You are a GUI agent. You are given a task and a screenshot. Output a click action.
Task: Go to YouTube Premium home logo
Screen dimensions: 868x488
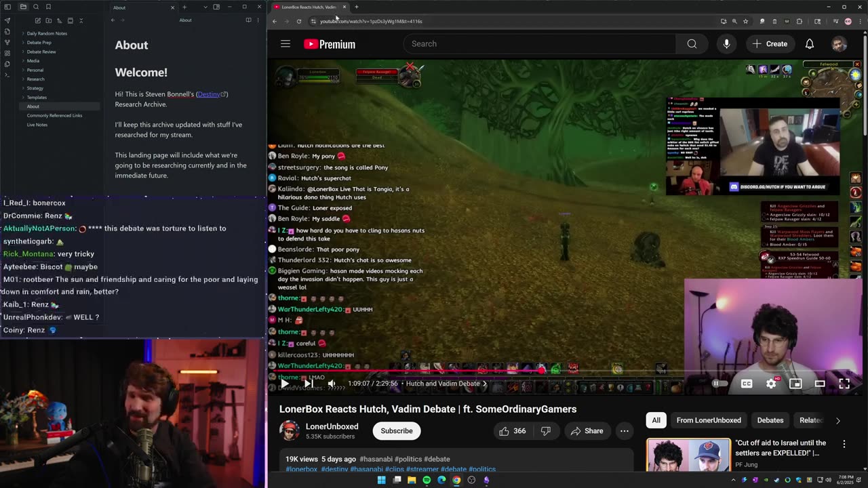tap(330, 44)
